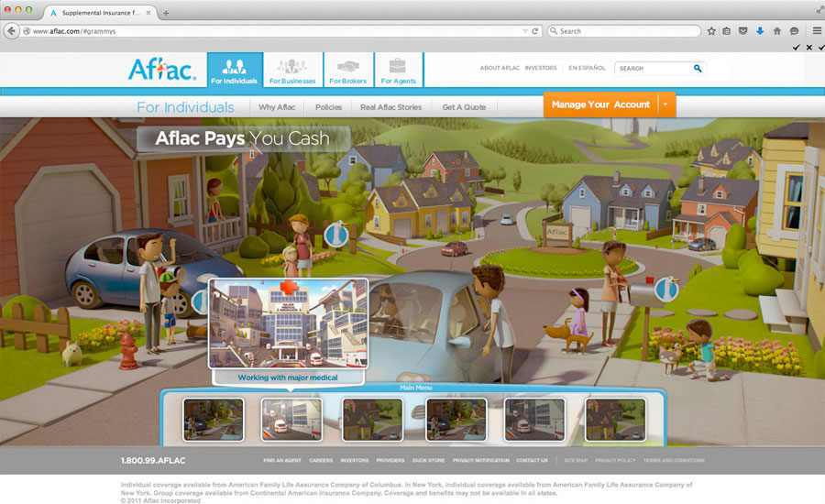Open Get A Quote
The image size is (825, 504).
(x=464, y=107)
